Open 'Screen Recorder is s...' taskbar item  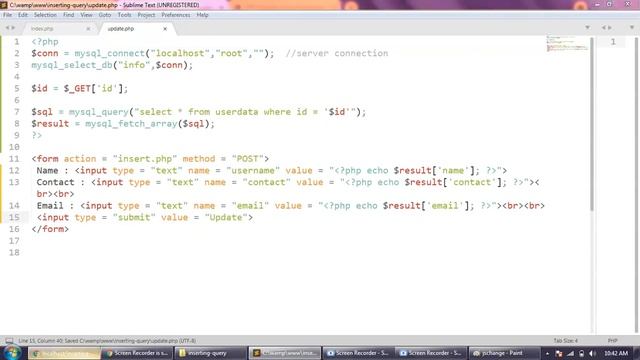click(138, 353)
